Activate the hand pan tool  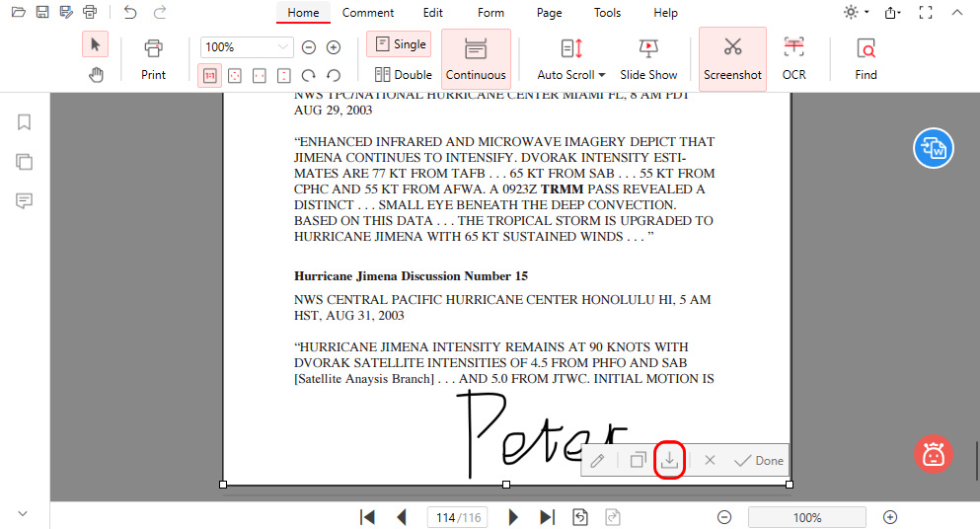[95, 75]
